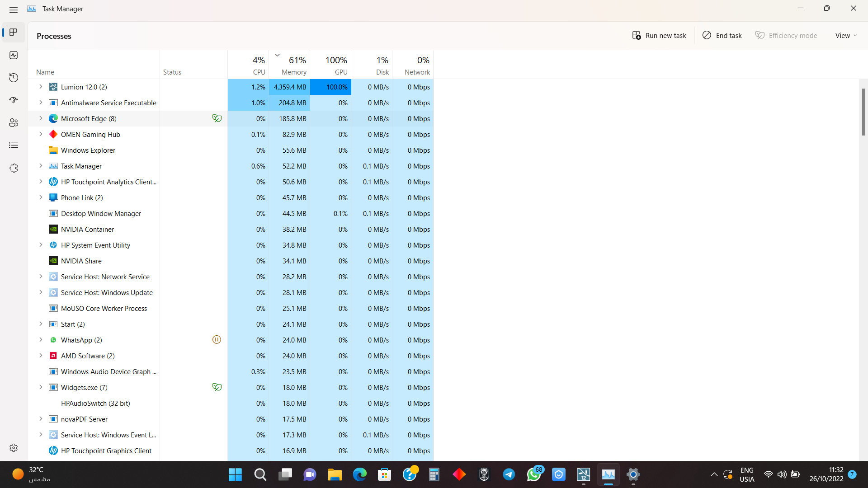Sort processes by Memory column header
868x488 pixels.
point(289,65)
